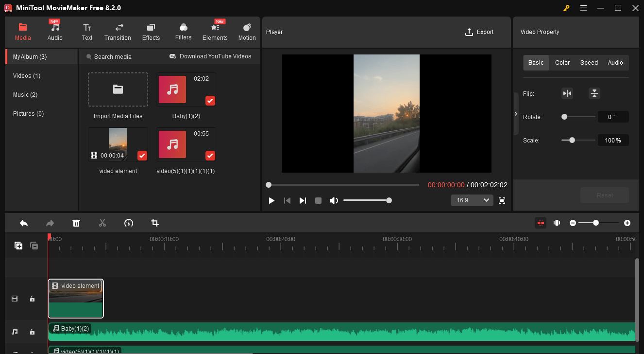Select video element clip on timeline

(x=76, y=299)
